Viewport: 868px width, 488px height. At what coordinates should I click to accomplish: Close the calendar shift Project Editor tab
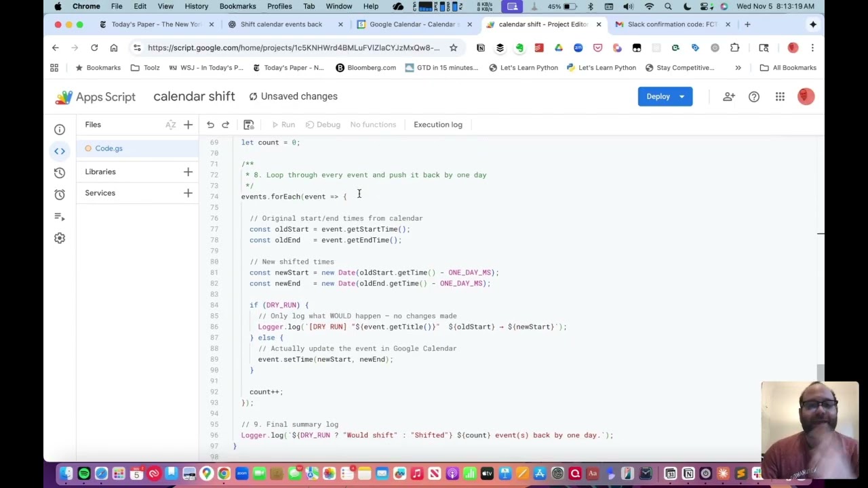599,24
